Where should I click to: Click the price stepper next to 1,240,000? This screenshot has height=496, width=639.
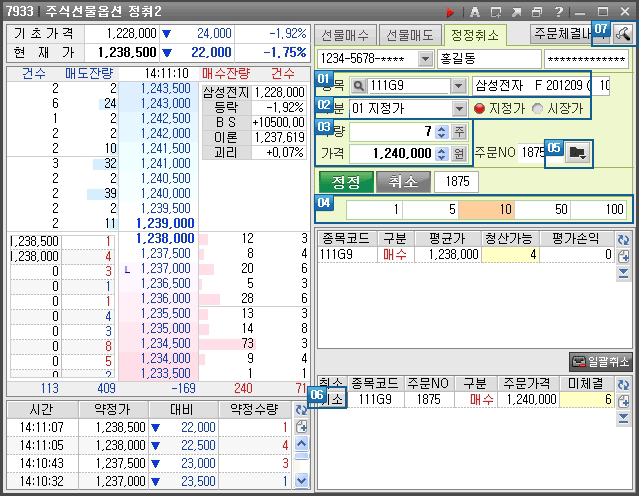[x=441, y=154]
